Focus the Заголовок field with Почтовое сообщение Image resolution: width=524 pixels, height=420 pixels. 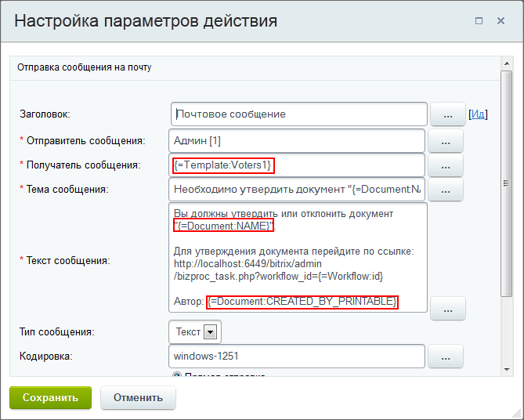coord(298,114)
